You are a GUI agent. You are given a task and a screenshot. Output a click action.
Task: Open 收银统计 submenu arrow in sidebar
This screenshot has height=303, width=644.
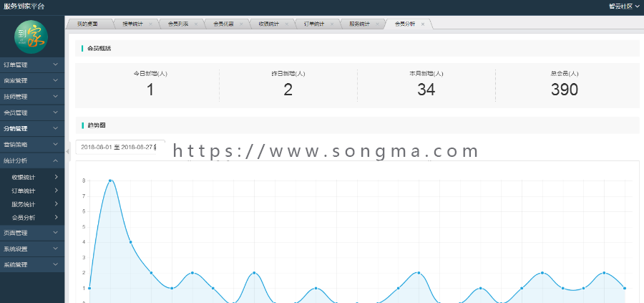click(x=56, y=177)
